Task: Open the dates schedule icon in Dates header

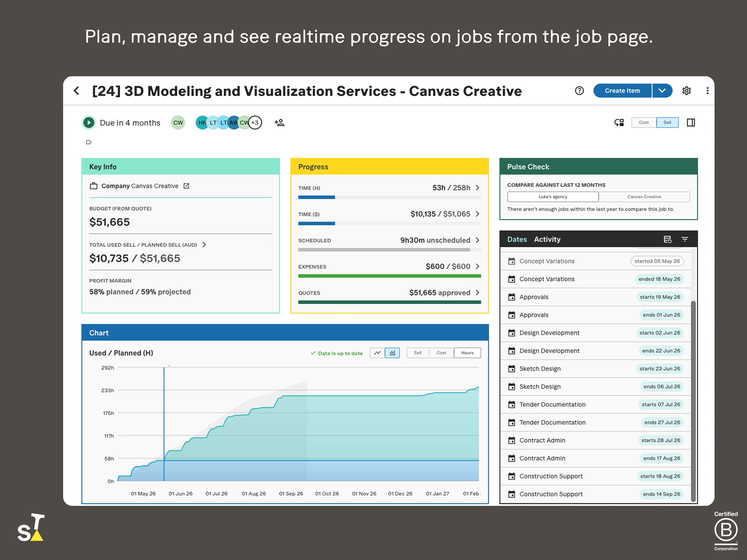Action: pyautogui.click(x=667, y=239)
